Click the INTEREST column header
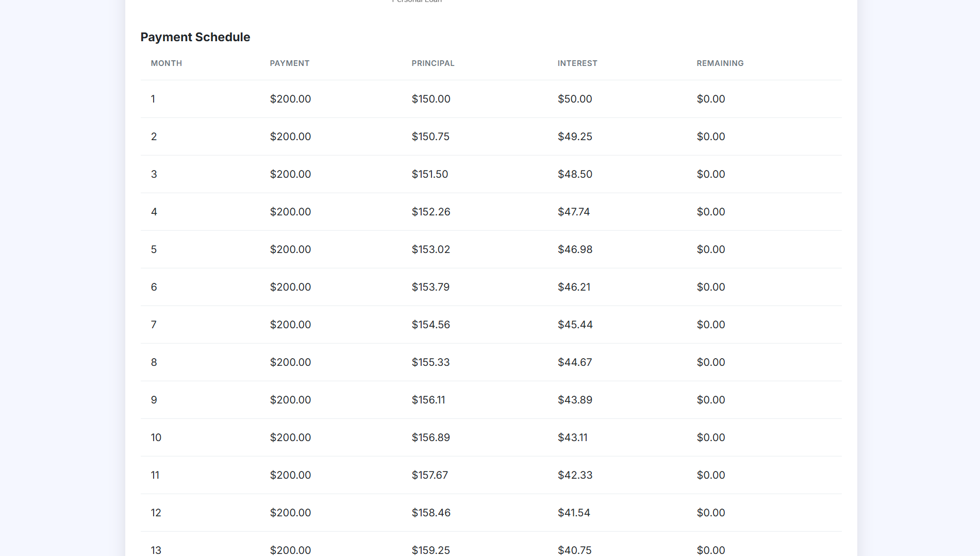The image size is (980, 556). pos(577,63)
